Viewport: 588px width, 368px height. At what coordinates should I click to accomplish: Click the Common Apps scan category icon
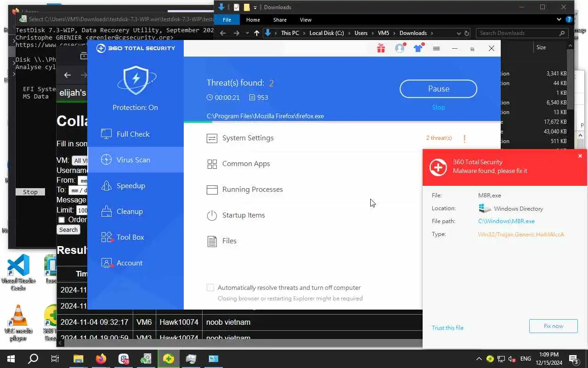coord(212,164)
